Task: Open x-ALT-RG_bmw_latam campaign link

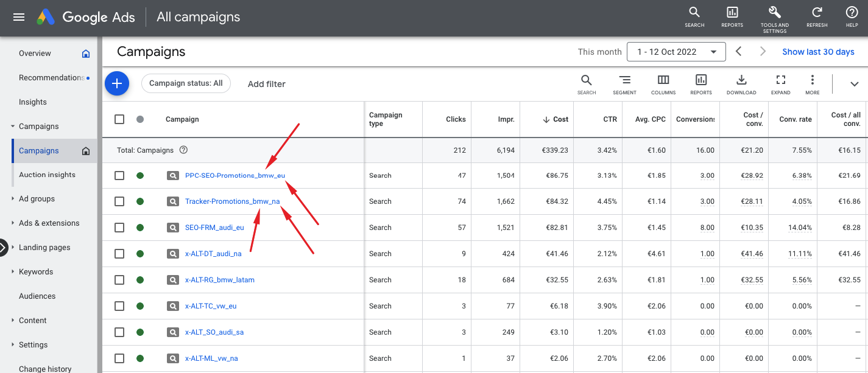Action: pos(220,280)
